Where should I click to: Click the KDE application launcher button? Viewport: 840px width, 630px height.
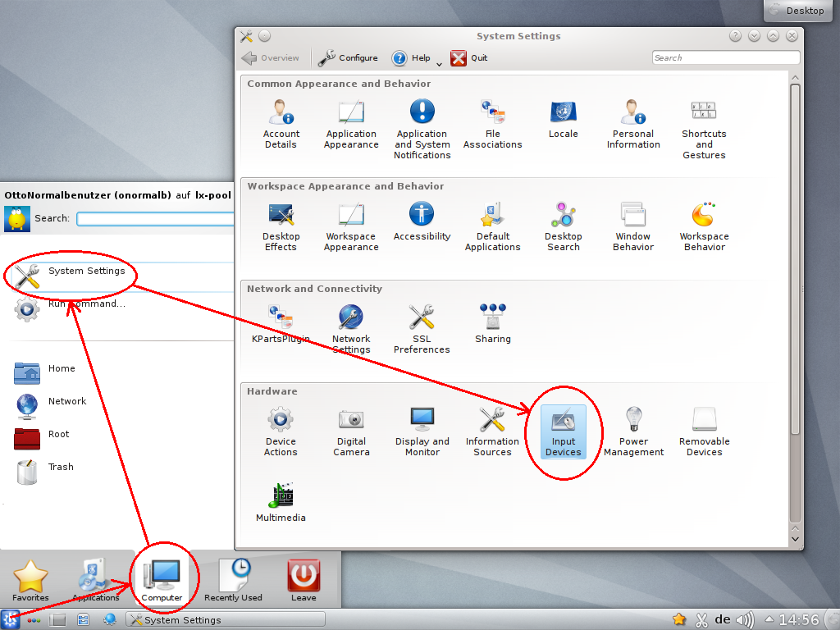click(10, 620)
